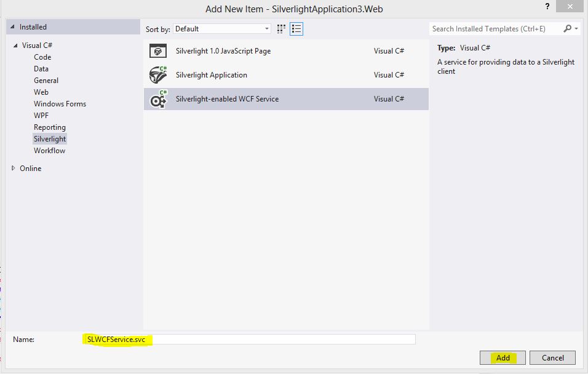Screen dimensions: 588x374
Task: Select the Code category
Action: pos(42,57)
